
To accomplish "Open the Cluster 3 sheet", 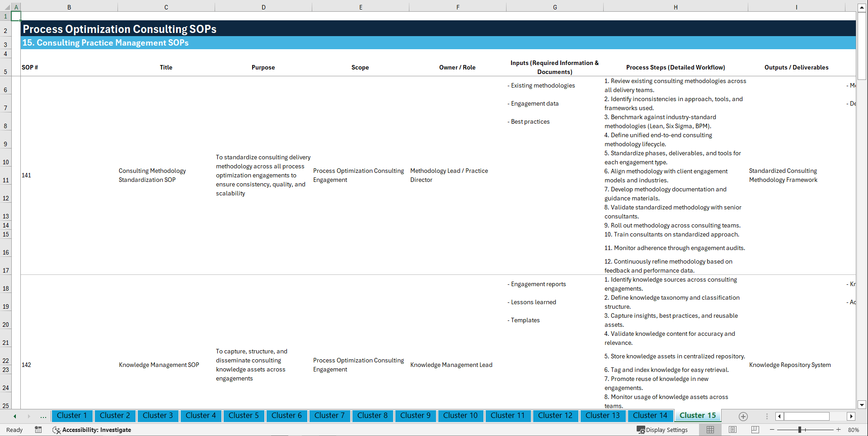I will pos(158,416).
